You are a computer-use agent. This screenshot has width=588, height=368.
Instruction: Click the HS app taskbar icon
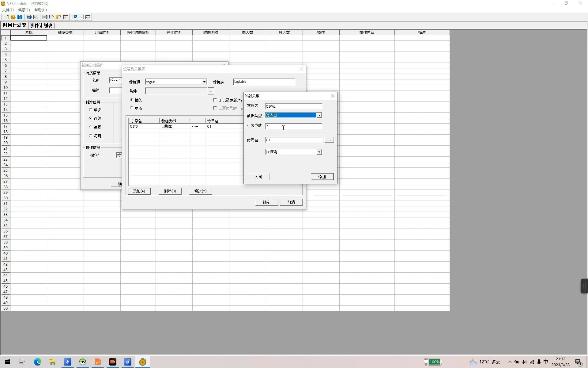(83, 362)
